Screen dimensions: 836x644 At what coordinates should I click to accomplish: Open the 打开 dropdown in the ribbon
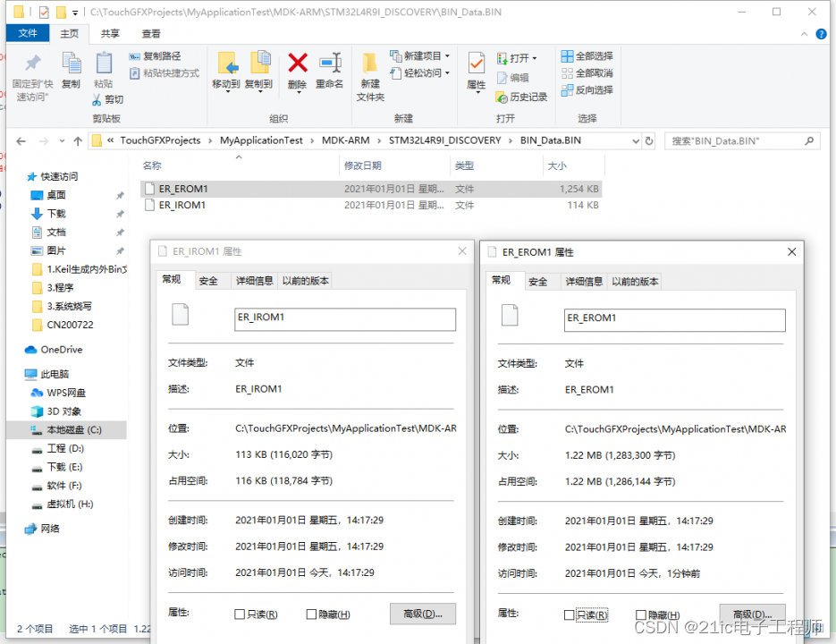click(533, 59)
